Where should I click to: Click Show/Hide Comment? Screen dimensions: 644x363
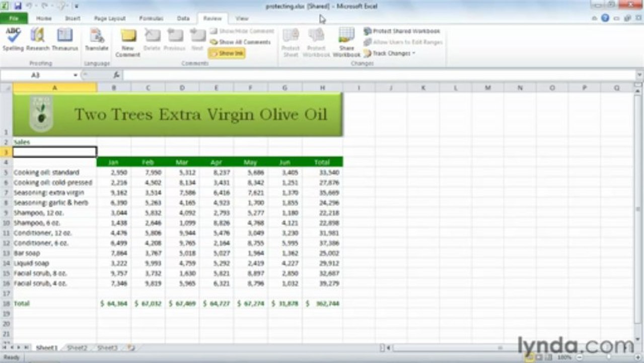pos(242,31)
